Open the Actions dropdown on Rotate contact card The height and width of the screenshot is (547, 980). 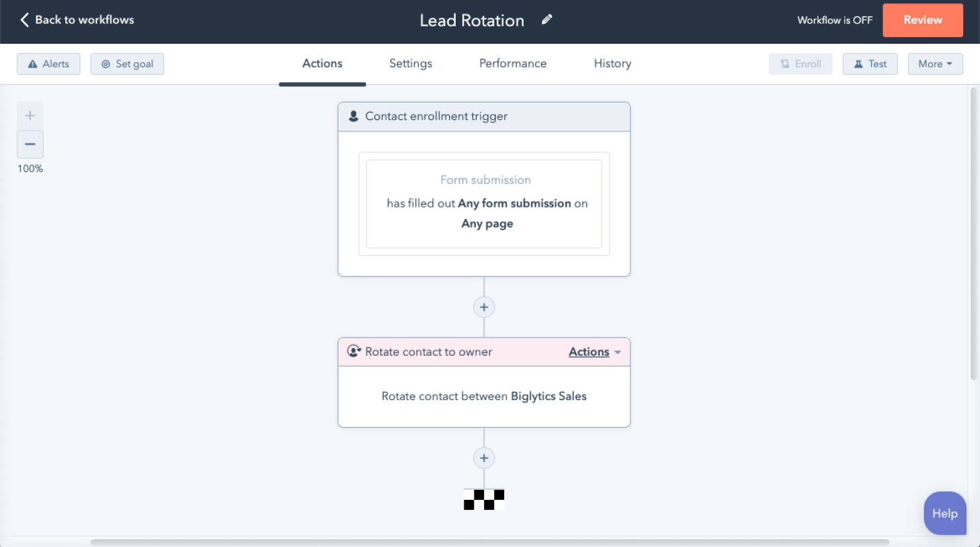point(594,351)
